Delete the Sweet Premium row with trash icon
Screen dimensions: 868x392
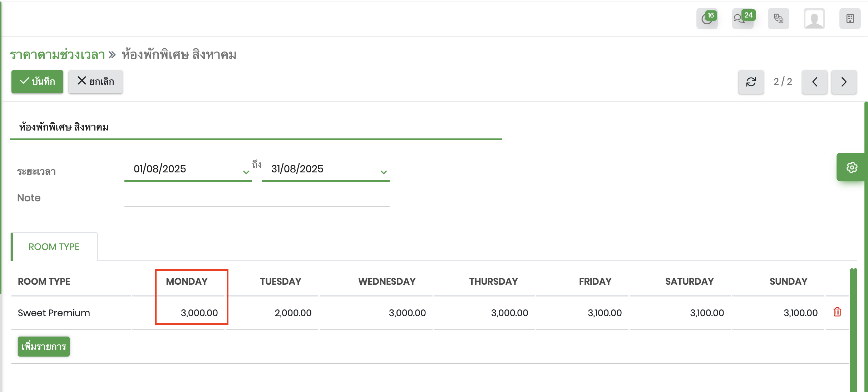pos(837,312)
